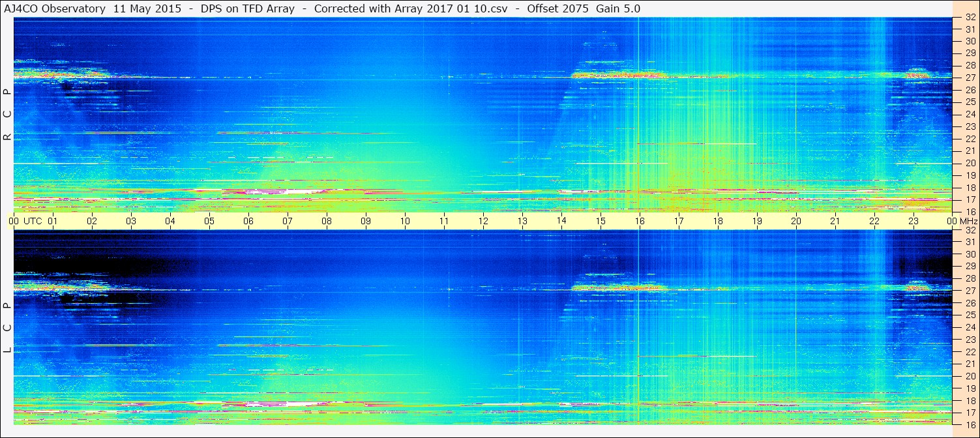Select hour 07 on the UTC time axis
The width and height of the screenshot is (980, 438).
pos(288,221)
